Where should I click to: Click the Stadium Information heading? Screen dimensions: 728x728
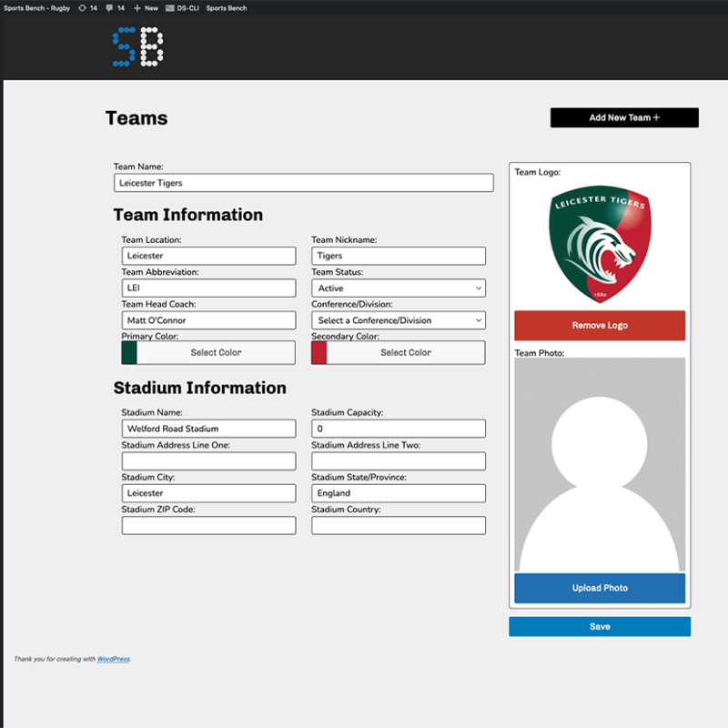pos(199,389)
